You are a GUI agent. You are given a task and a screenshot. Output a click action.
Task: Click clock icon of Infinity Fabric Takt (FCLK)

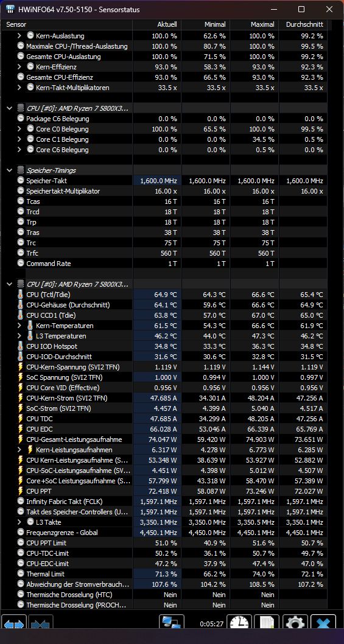coord(21,501)
